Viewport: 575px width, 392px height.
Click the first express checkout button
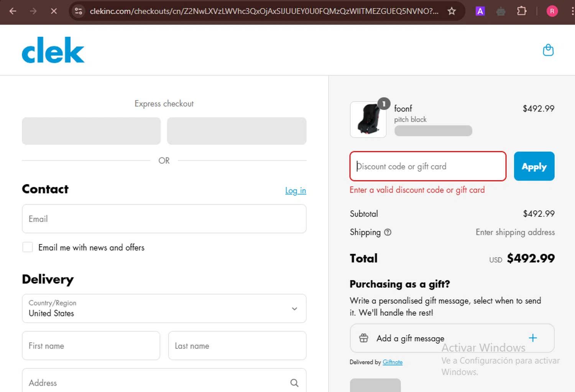tap(91, 131)
